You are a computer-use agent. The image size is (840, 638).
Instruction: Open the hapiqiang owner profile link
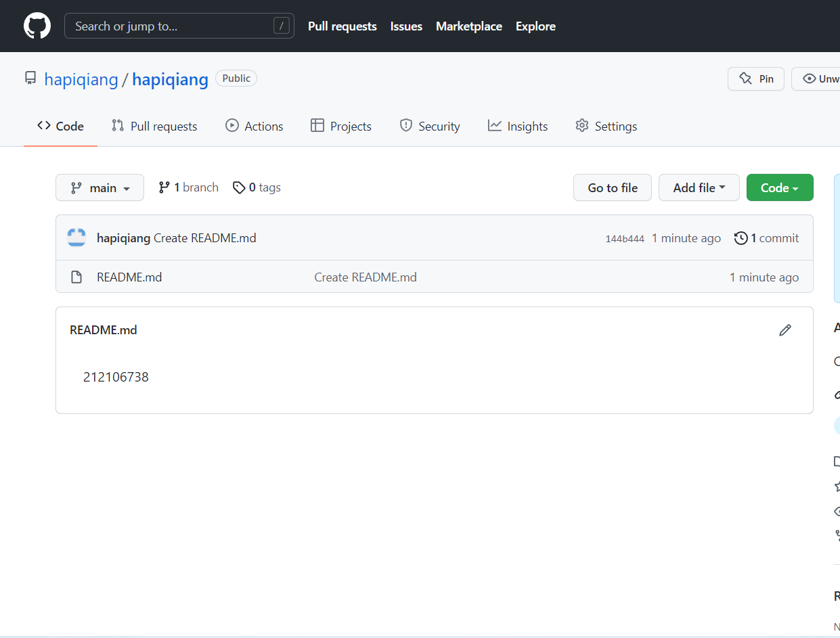coord(81,79)
